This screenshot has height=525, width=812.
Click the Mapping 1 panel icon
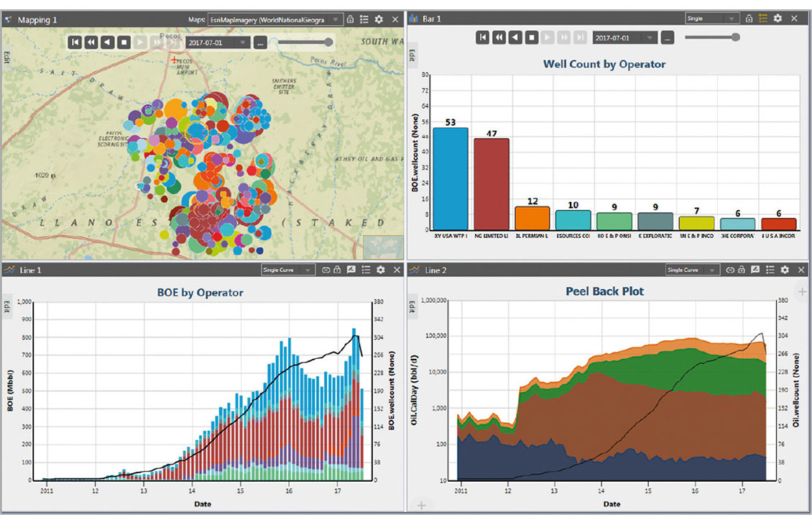pos(9,19)
